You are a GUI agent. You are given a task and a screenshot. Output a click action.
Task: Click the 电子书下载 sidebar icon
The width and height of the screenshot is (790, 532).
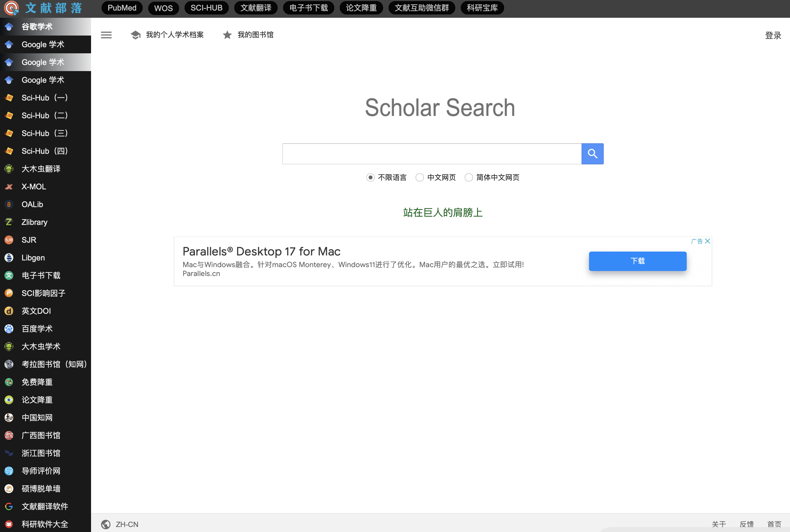coord(9,275)
